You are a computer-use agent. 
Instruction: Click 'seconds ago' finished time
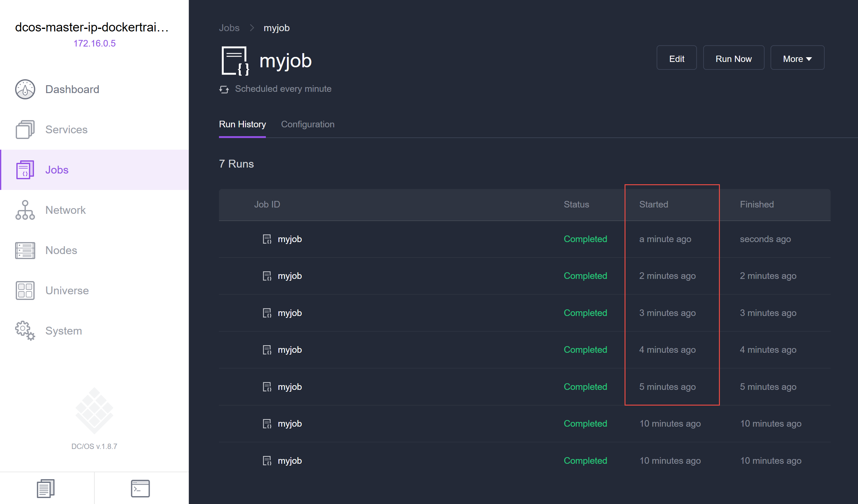(x=765, y=239)
